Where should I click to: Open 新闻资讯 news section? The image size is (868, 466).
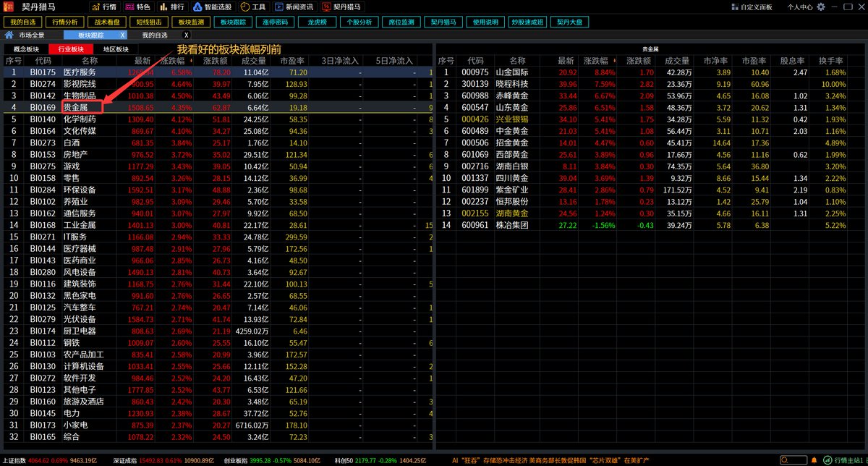(294, 7)
